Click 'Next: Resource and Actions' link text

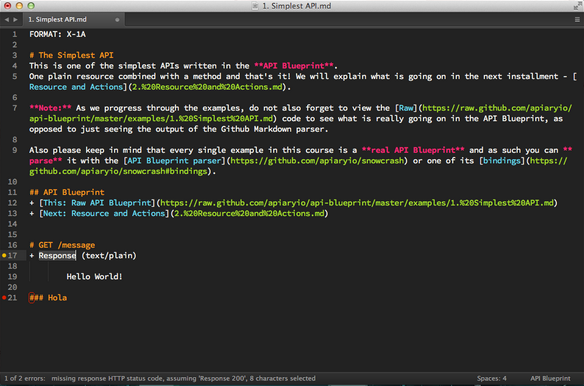[104, 213]
